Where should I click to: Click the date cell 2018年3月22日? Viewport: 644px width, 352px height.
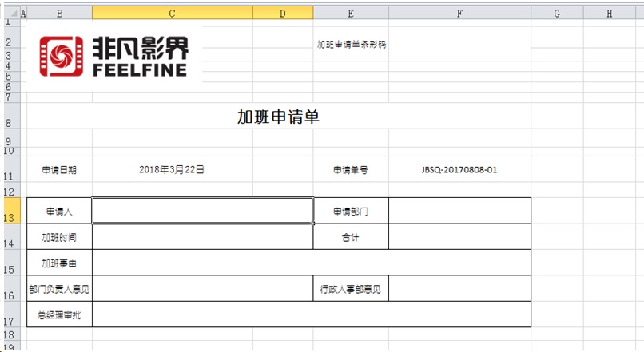pyautogui.click(x=172, y=169)
